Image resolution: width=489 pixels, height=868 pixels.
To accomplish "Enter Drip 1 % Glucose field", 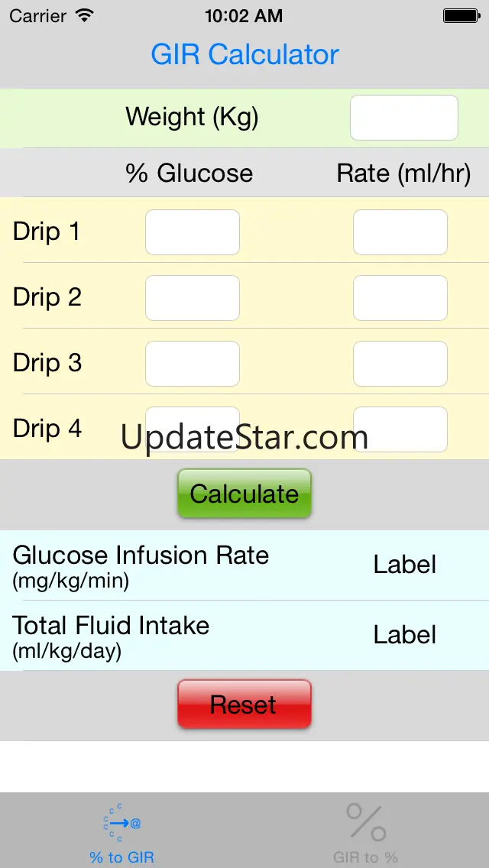I will tap(193, 232).
